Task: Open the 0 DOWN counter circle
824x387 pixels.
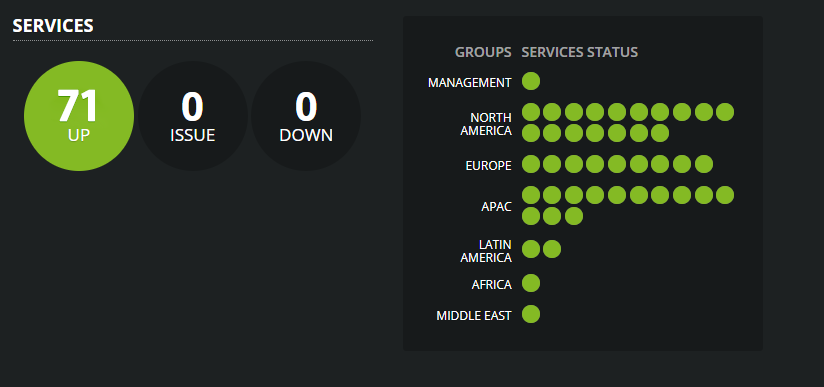Action: tap(306, 116)
